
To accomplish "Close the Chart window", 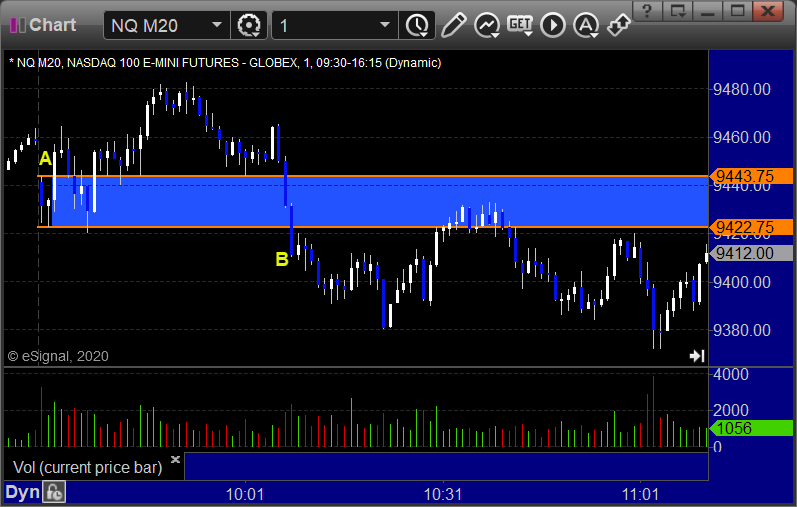I will pos(768,10).
